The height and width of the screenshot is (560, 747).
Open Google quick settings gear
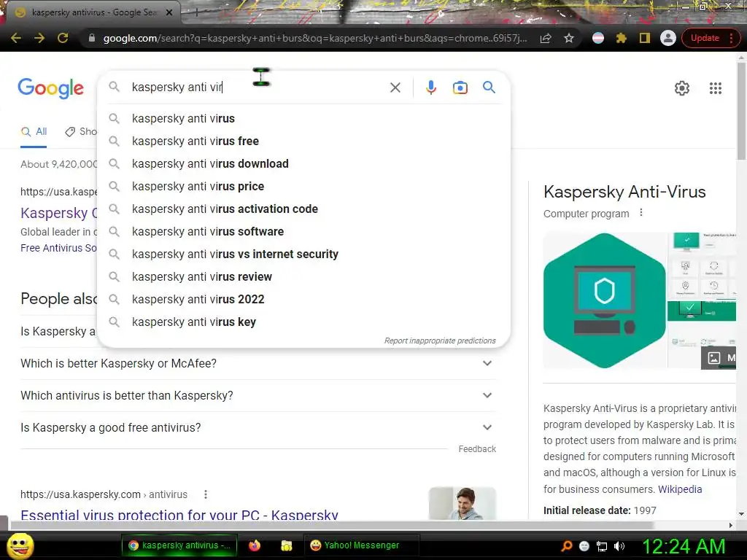pyautogui.click(x=682, y=88)
